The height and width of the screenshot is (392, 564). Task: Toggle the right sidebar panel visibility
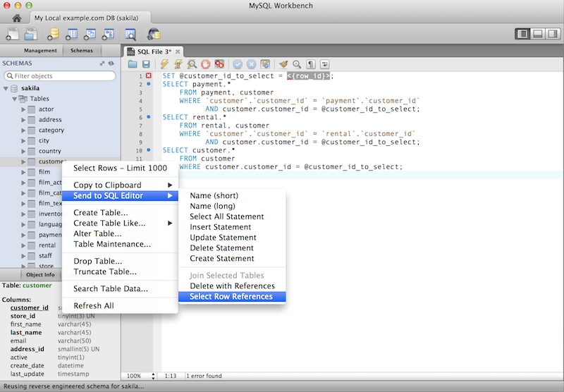click(551, 34)
